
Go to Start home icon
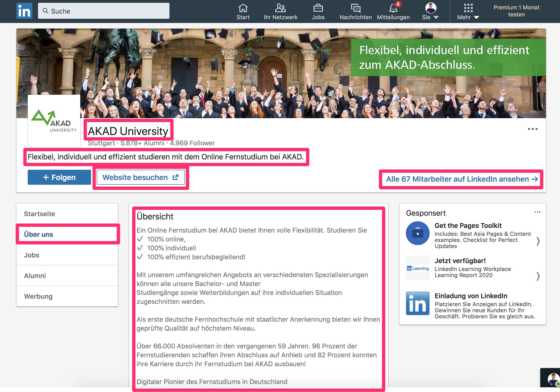tap(243, 8)
